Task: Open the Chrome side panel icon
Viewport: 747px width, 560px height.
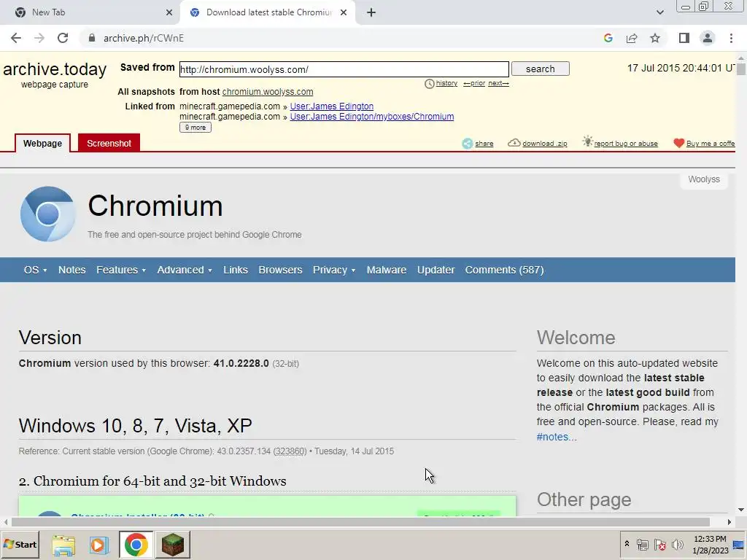Action: (684, 38)
